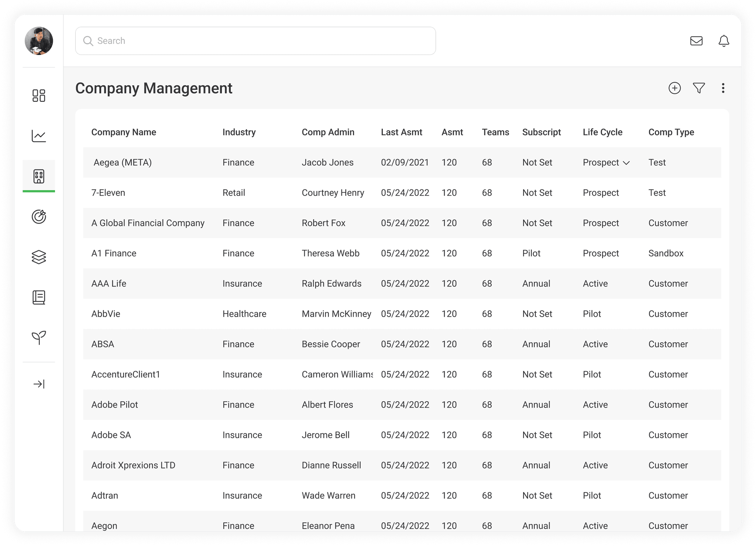Click the sprout growth icon in sidebar

tap(39, 337)
